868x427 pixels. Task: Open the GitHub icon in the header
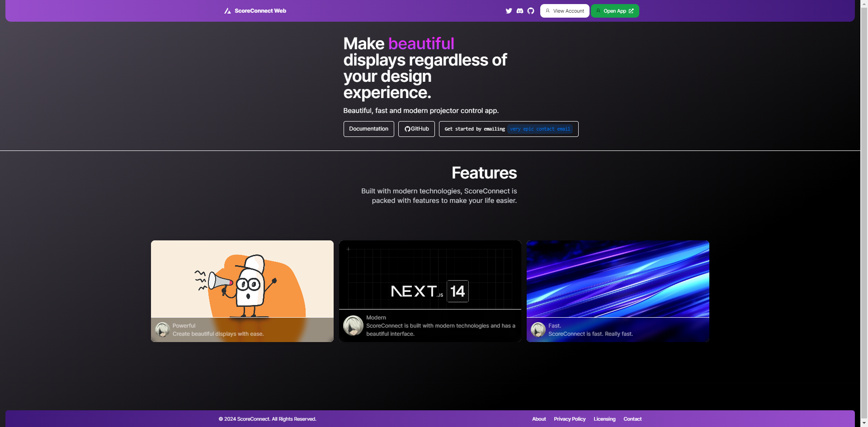(531, 11)
